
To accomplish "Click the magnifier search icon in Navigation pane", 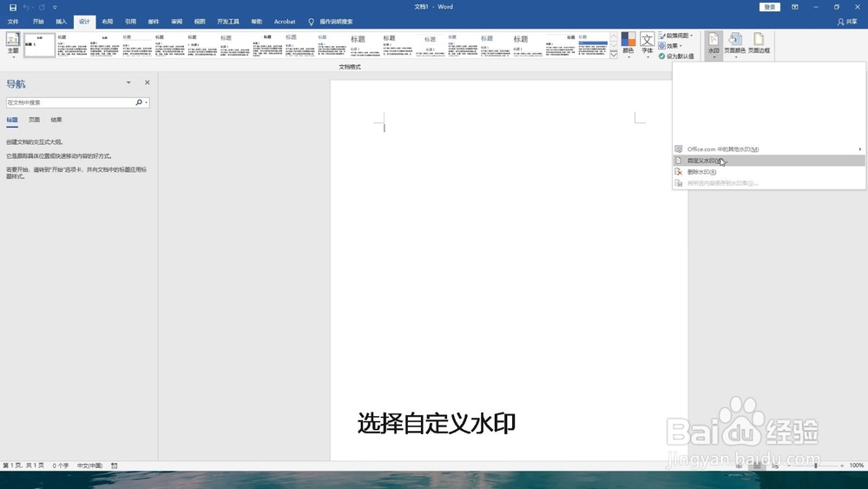I will point(139,102).
